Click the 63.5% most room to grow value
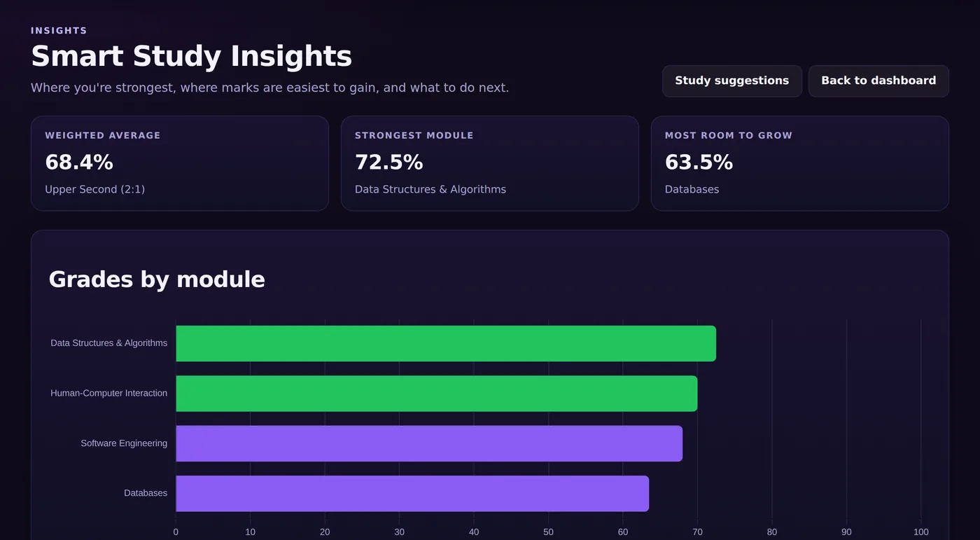The width and height of the screenshot is (980, 540). click(699, 162)
